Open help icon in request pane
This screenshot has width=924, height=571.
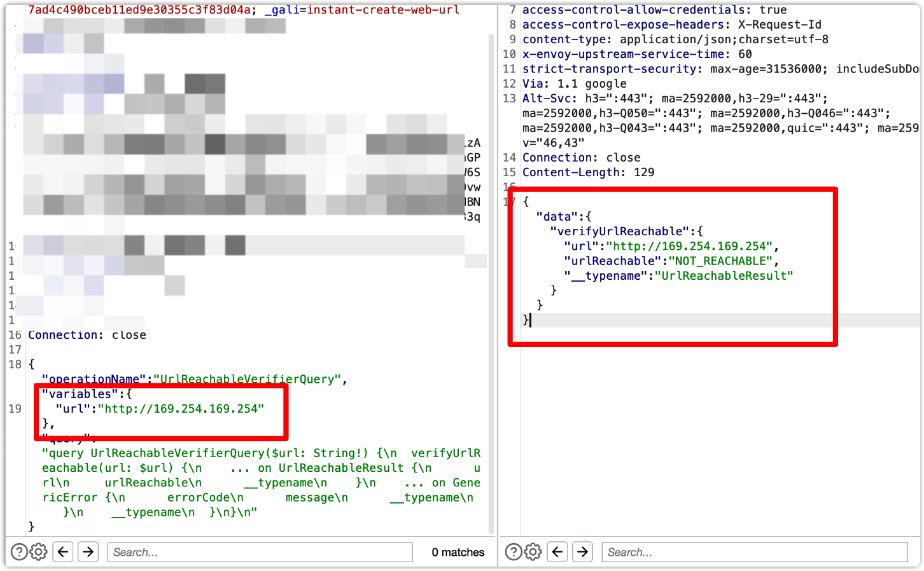pos(19,552)
